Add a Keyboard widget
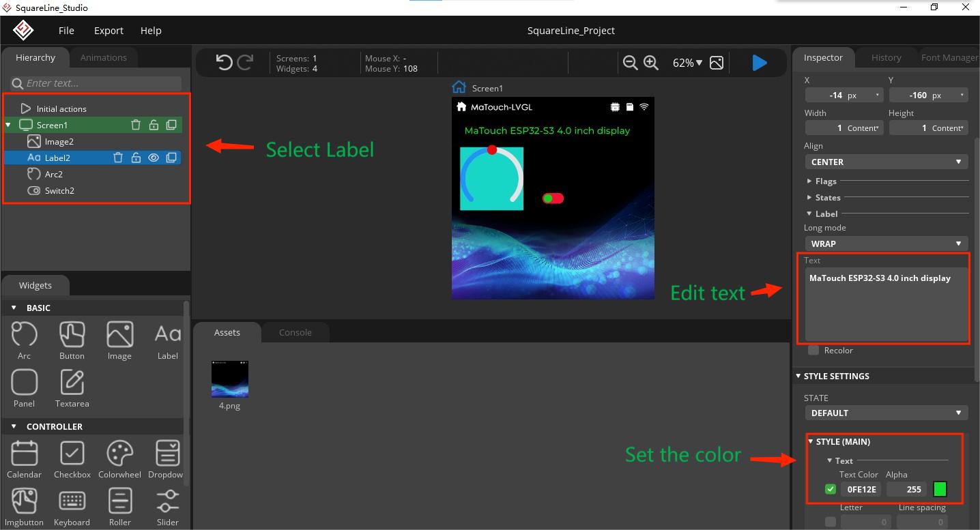Viewport: 980px width, 530px height. [x=72, y=507]
